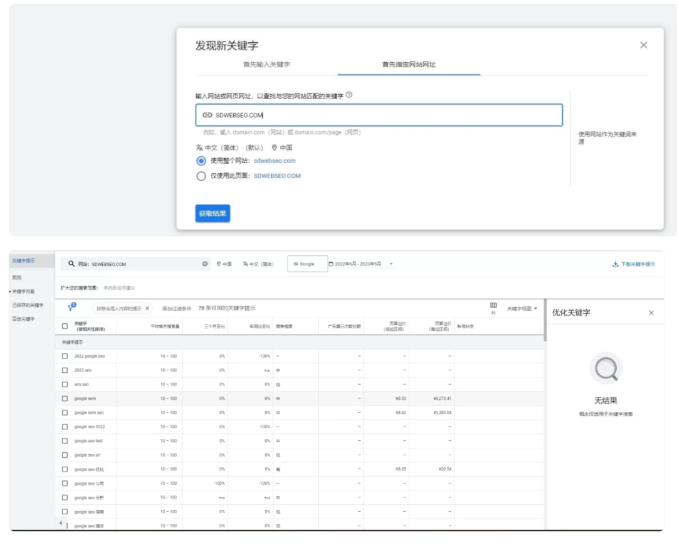Close the 发现新关键字 dialog

click(643, 45)
